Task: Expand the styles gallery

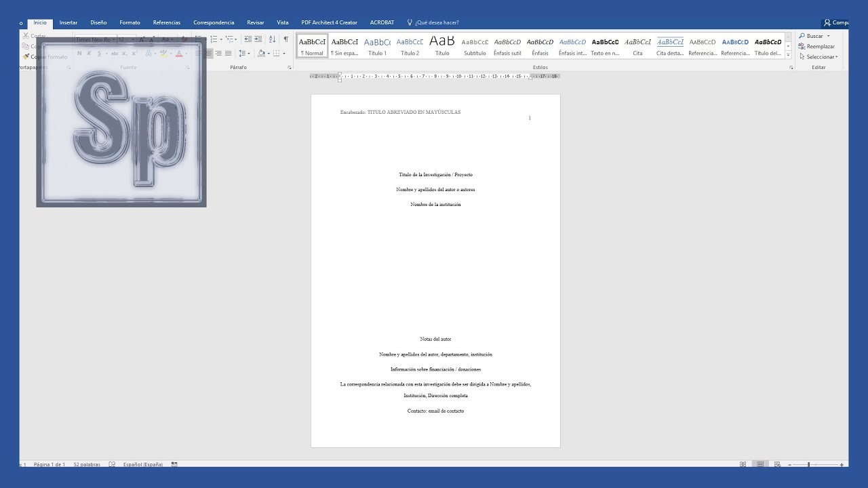Action: [x=788, y=55]
